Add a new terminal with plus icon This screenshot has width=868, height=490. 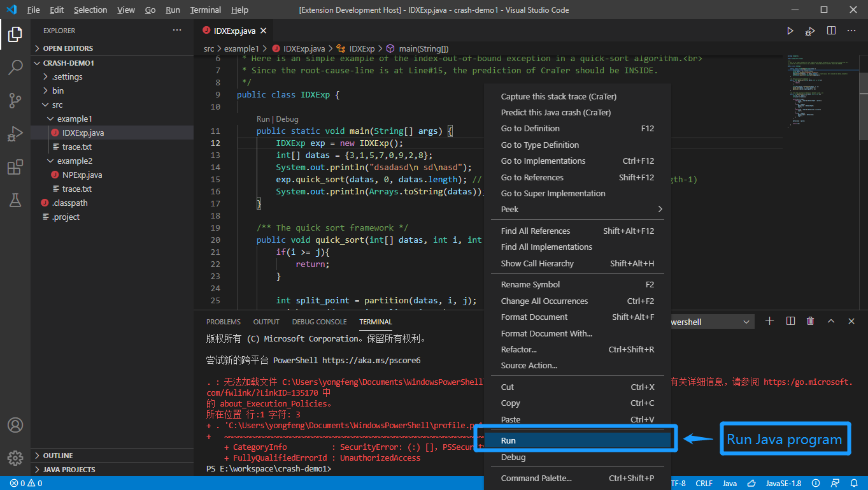[x=769, y=321]
